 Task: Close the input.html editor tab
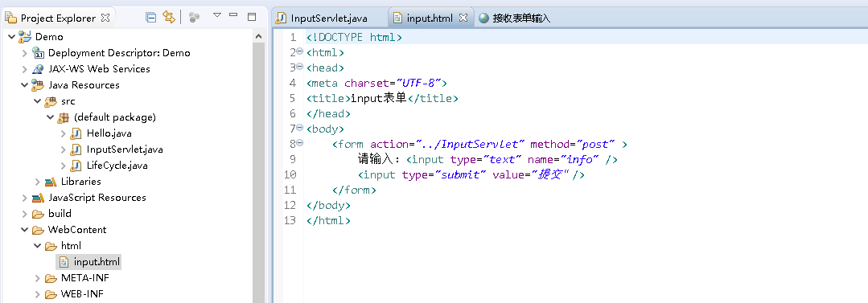click(463, 18)
